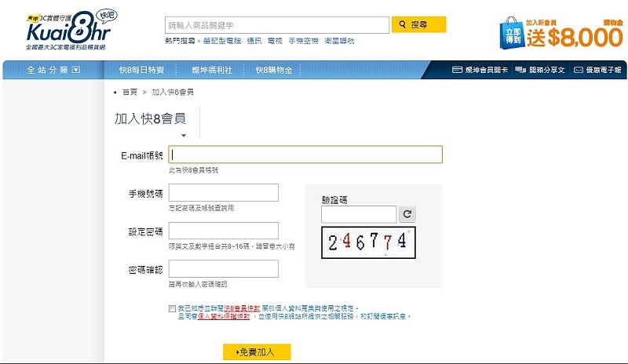Viewport: 628px width, 364px height.
Task: Focus the 密碼確認 input field
Action: (x=224, y=269)
